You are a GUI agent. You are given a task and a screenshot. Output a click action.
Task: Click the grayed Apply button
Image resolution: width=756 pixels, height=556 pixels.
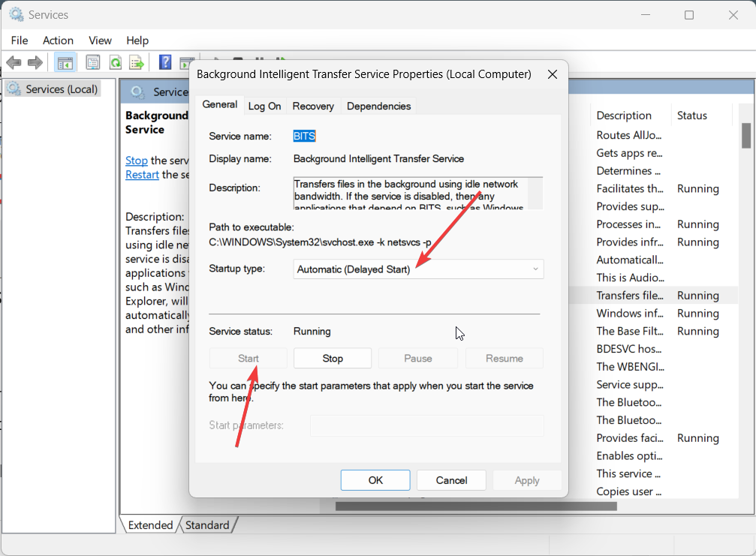pos(527,480)
